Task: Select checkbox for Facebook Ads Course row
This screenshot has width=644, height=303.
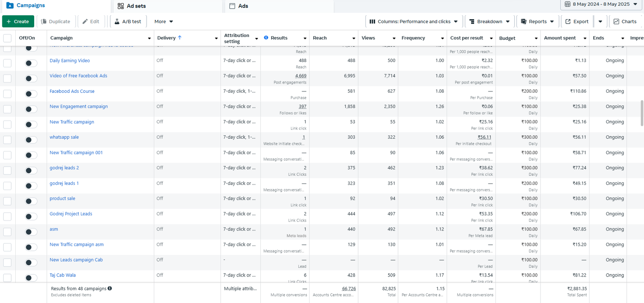Action: click(7, 94)
